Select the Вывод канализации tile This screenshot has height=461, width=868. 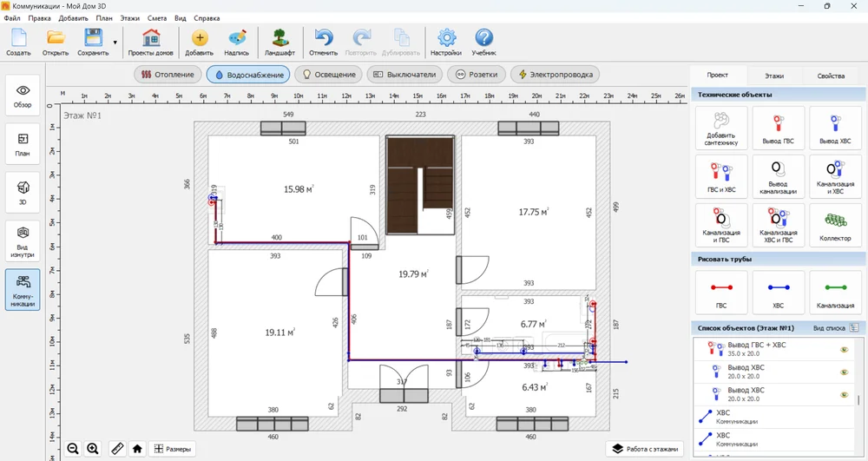(x=779, y=176)
